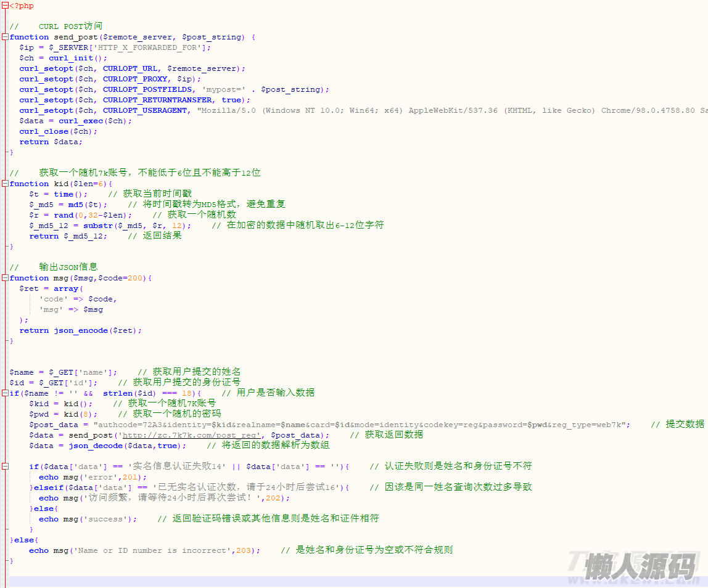This screenshot has height=588, width=708.
Task: Open the zc.7k7k.com/post_reg URL link
Action: [191, 435]
